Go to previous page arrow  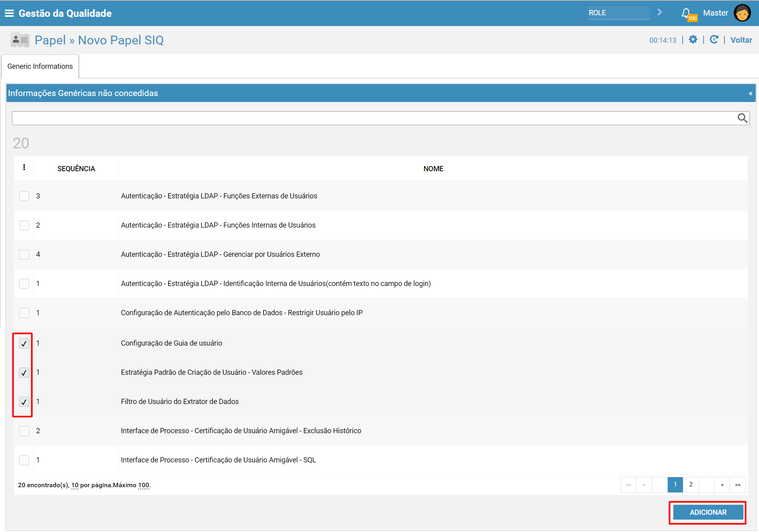point(644,484)
